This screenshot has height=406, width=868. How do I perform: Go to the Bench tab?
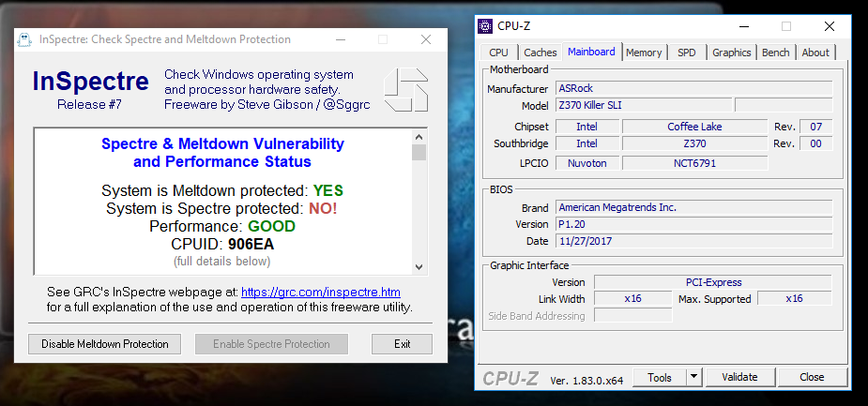(775, 53)
